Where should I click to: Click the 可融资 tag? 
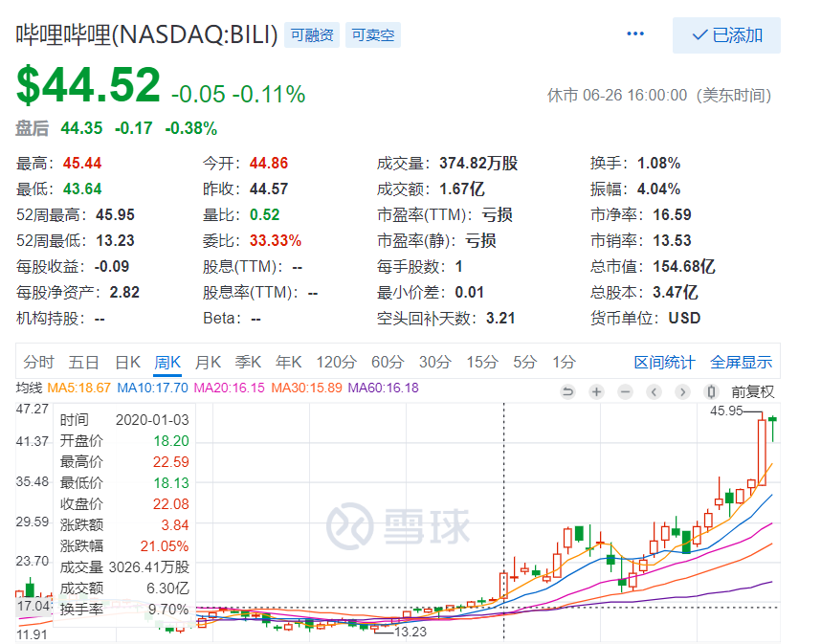click(312, 35)
